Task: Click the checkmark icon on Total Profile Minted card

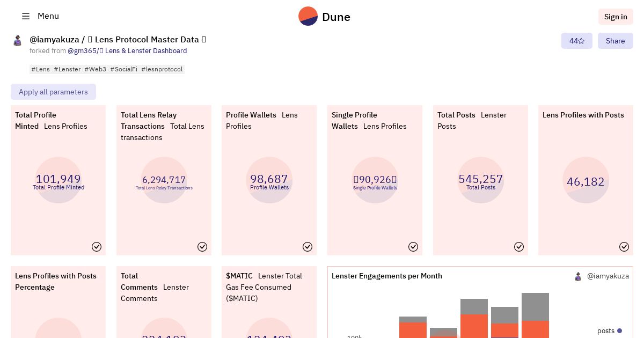Action: 97,247
